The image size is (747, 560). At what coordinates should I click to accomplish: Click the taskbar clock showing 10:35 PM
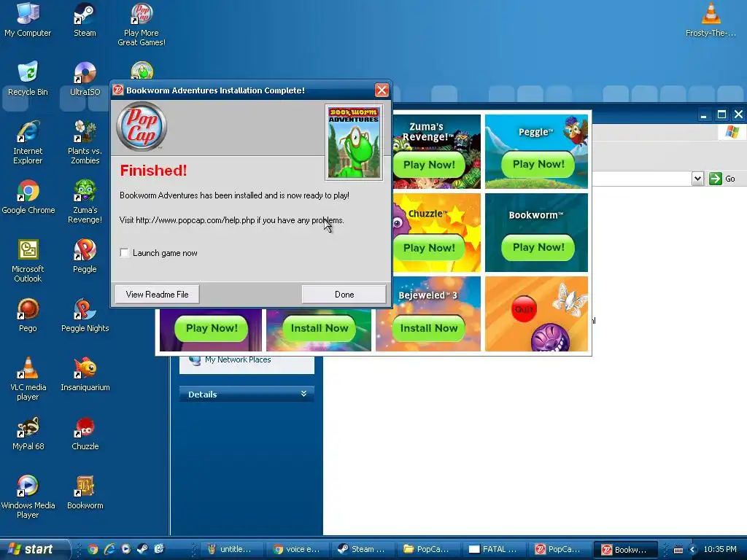click(720, 549)
